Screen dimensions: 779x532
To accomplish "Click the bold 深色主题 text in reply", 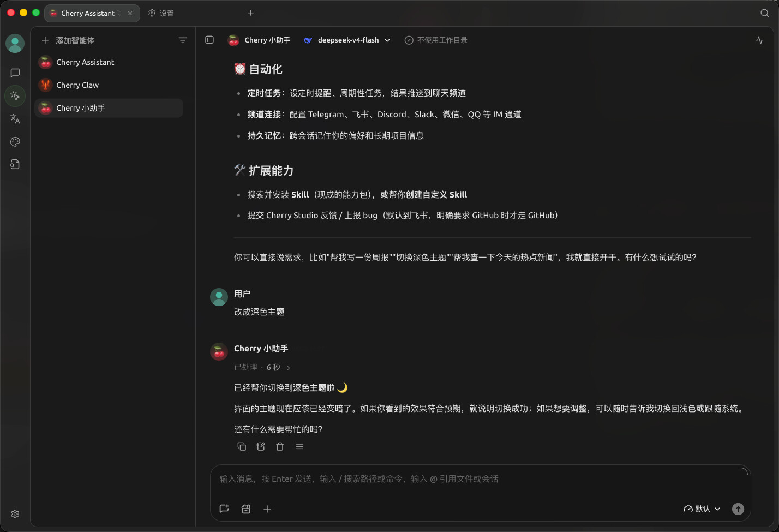I will tap(309, 388).
